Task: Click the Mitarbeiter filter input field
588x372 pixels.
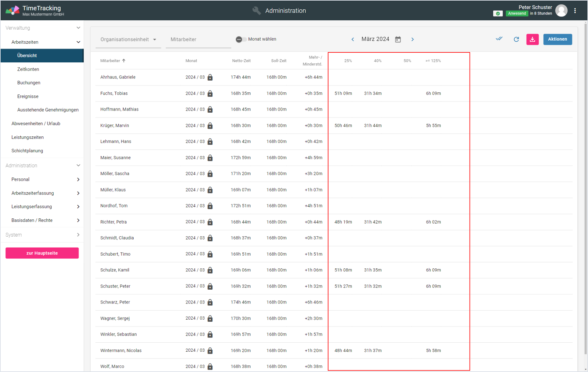Action: [x=198, y=39]
